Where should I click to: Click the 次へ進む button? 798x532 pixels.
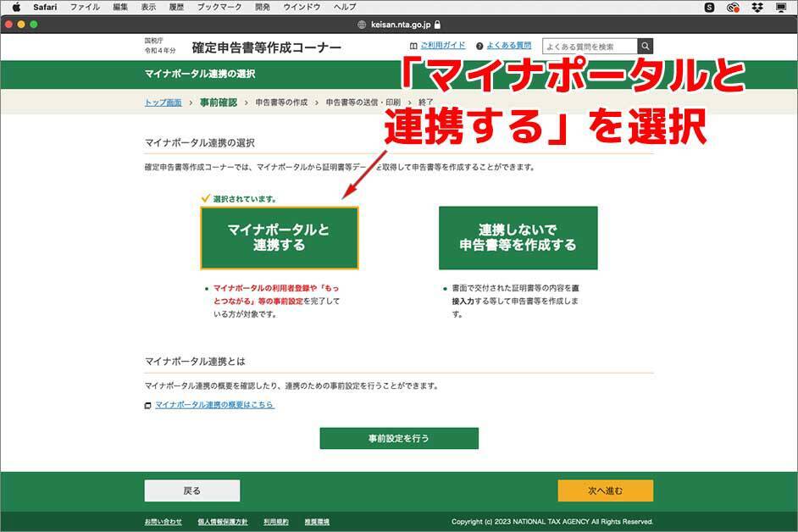pos(606,490)
